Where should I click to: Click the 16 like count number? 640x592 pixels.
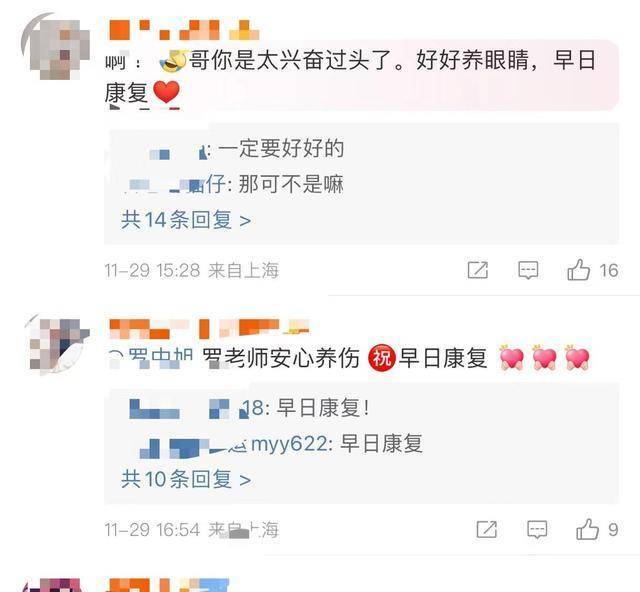pyautogui.click(x=609, y=271)
